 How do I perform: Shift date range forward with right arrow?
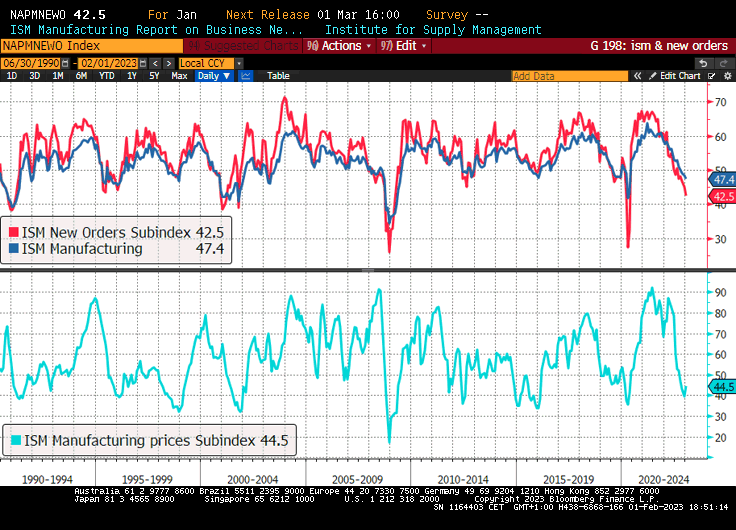coord(169,63)
